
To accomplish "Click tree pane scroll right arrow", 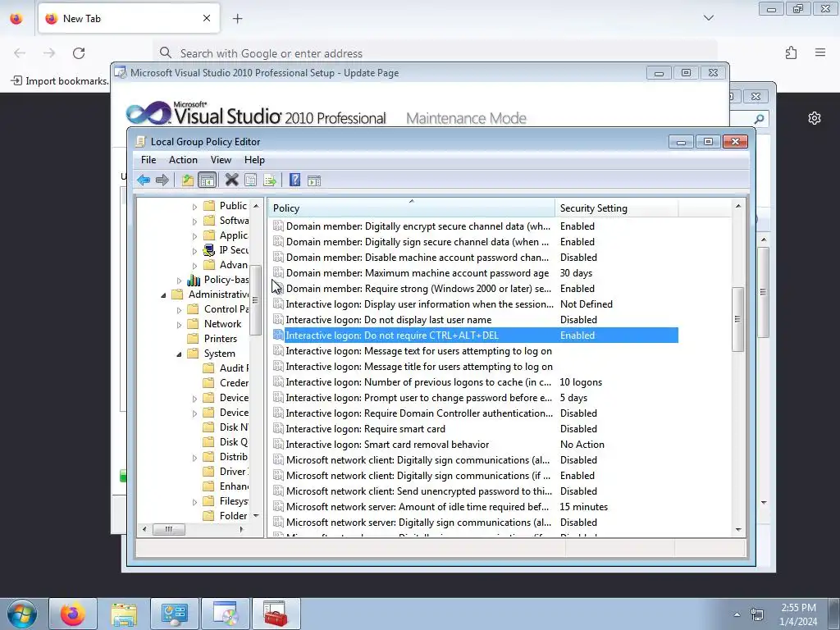I will (242, 529).
